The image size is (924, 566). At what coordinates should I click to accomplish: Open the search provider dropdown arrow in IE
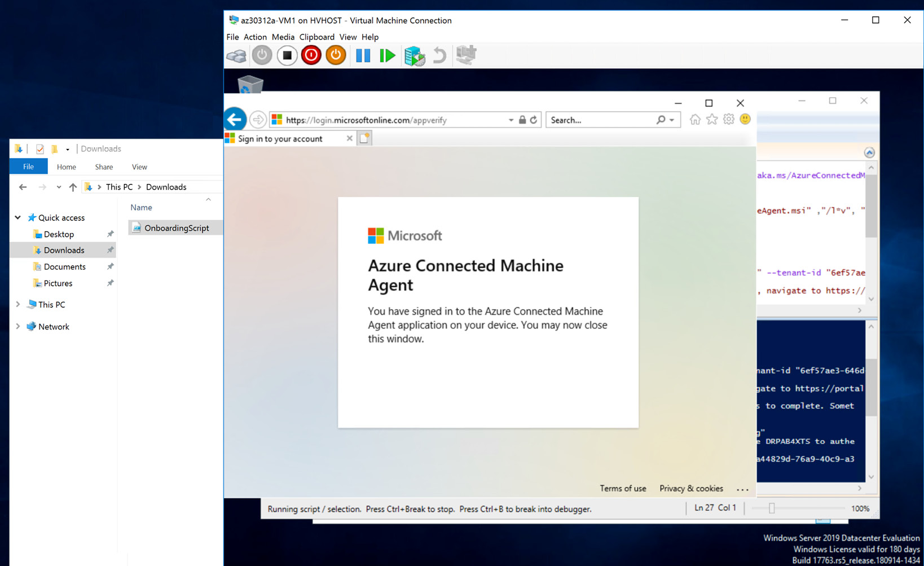tap(671, 120)
